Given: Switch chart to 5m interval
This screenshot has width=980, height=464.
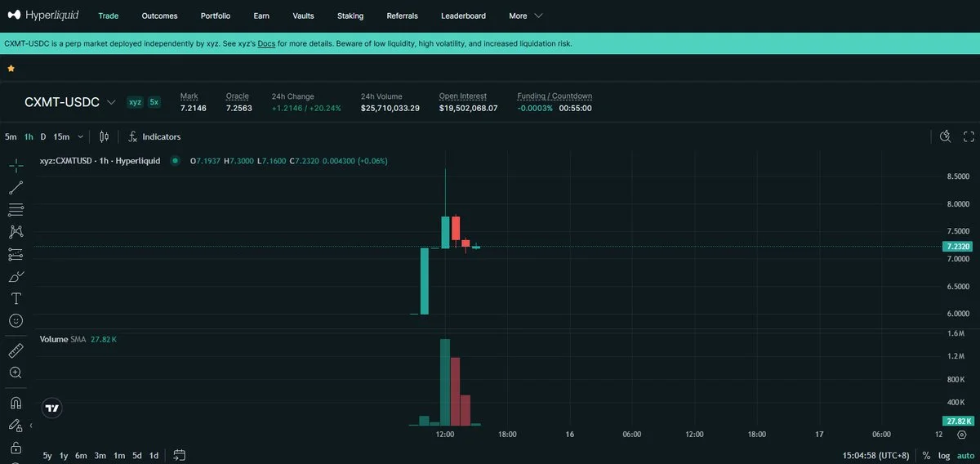Looking at the screenshot, I should coord(11,136).
